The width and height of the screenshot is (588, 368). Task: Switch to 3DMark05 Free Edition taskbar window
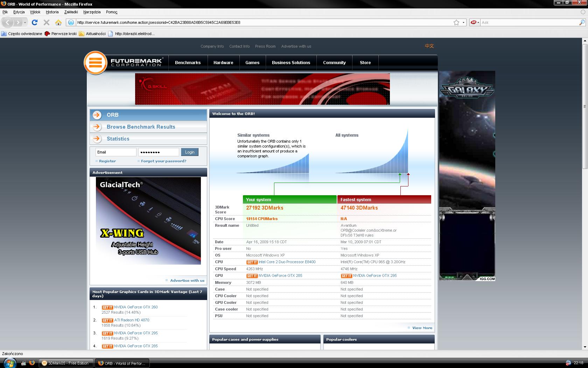[66, 363]
